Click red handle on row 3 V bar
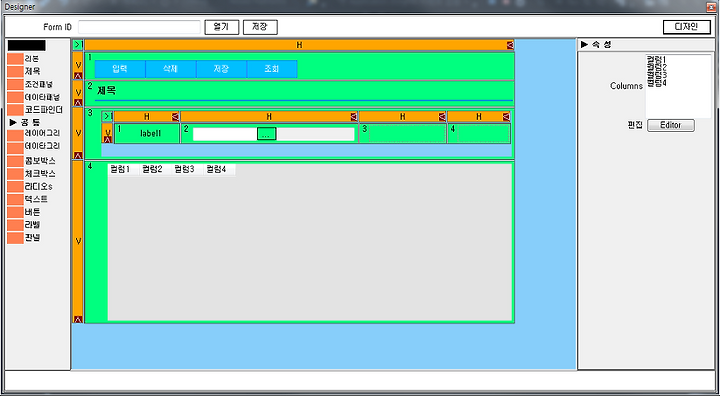The width and height of the screenshot is (720, 396). (x=78, y=155)
